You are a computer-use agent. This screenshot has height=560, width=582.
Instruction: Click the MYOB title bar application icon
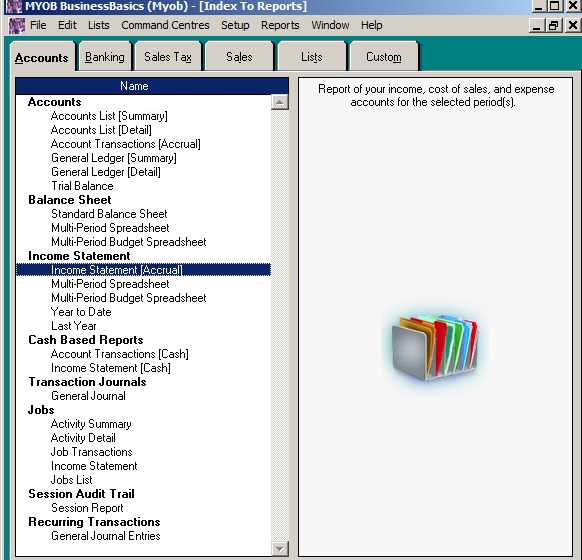(x=14, y=6)
